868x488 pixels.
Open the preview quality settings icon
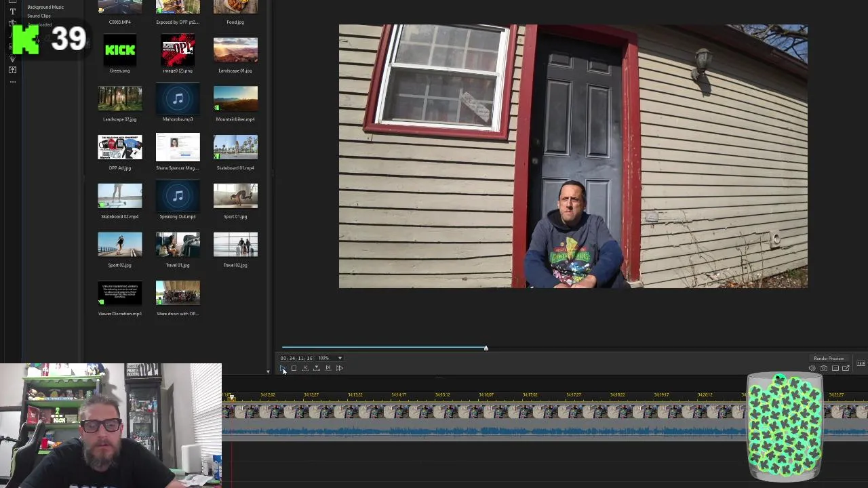[835, 368]
